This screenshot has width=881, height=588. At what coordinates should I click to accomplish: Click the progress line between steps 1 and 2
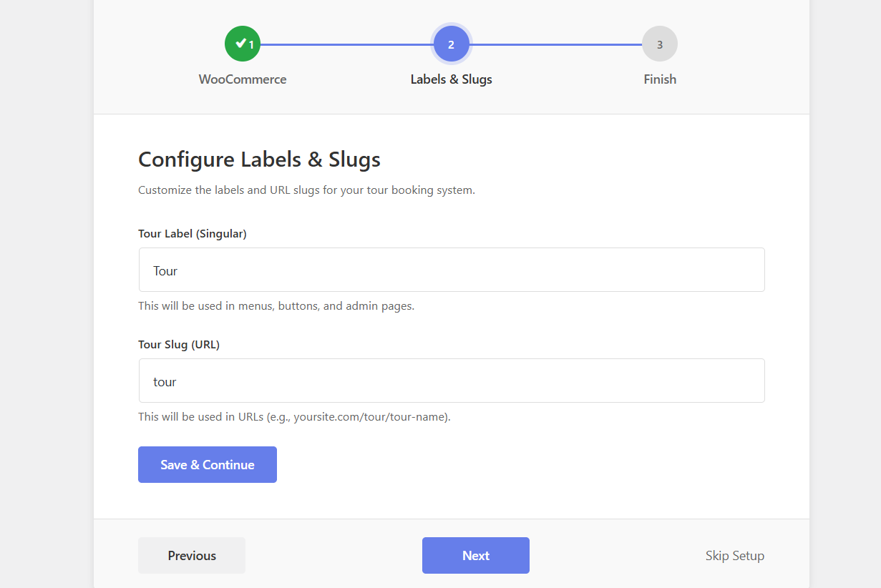point(346,44)
